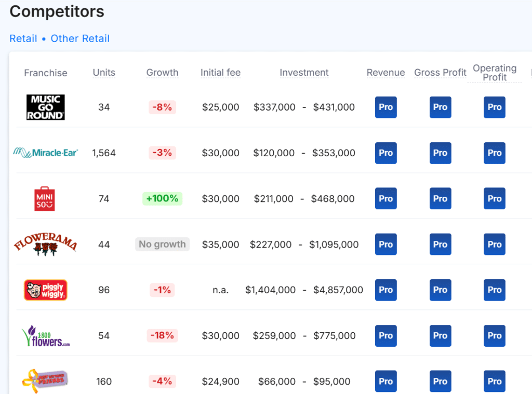Unlock Just Between Friends Revenue Pro button
532x394 pixels.
coord(386,381)
